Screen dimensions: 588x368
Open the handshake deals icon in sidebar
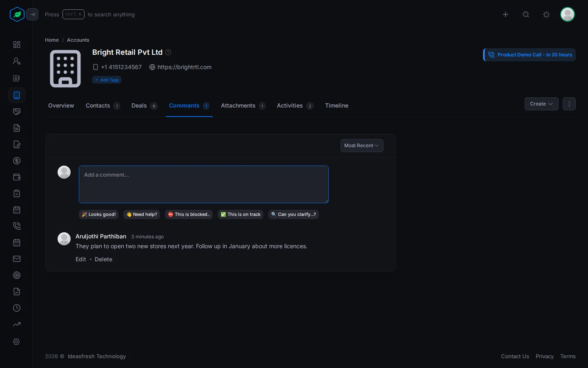click(17, 112)
